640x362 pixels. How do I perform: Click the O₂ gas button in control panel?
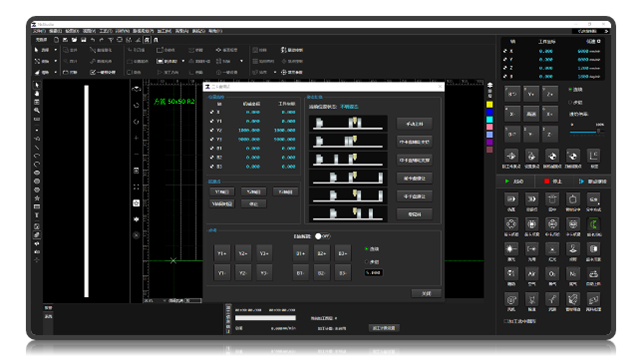tap(552, 273)
